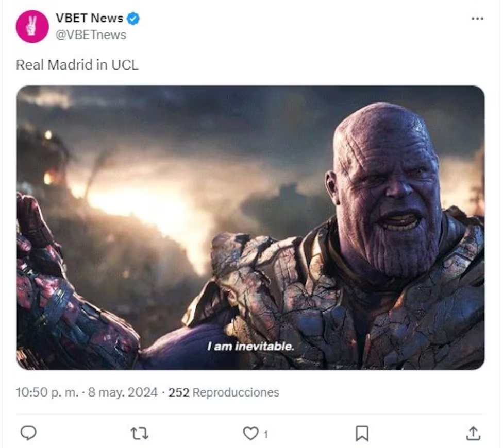Click the blue verified checkmark badge
The width and height of the screenshot is (503, 448).
coord(133,19)
